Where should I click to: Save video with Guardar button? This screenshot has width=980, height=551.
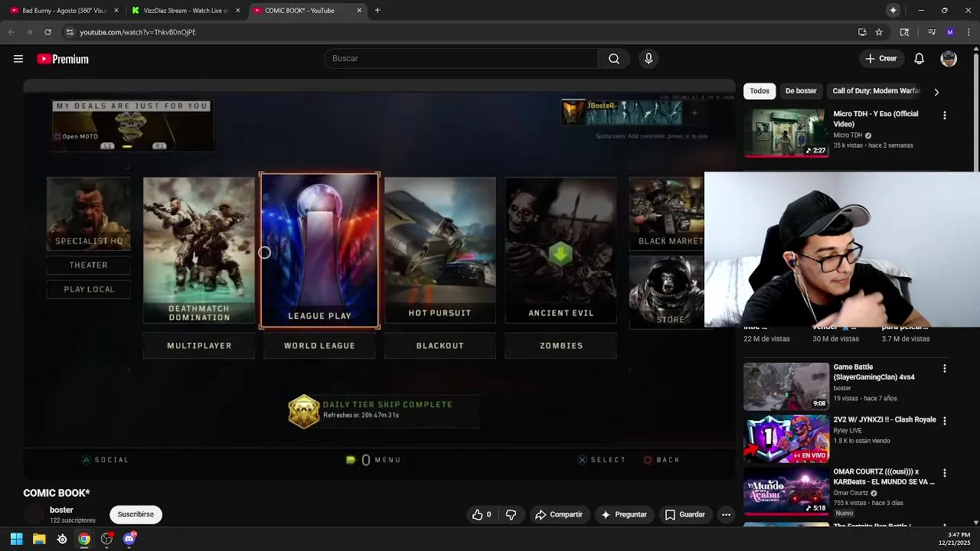(x=685, y=514)
